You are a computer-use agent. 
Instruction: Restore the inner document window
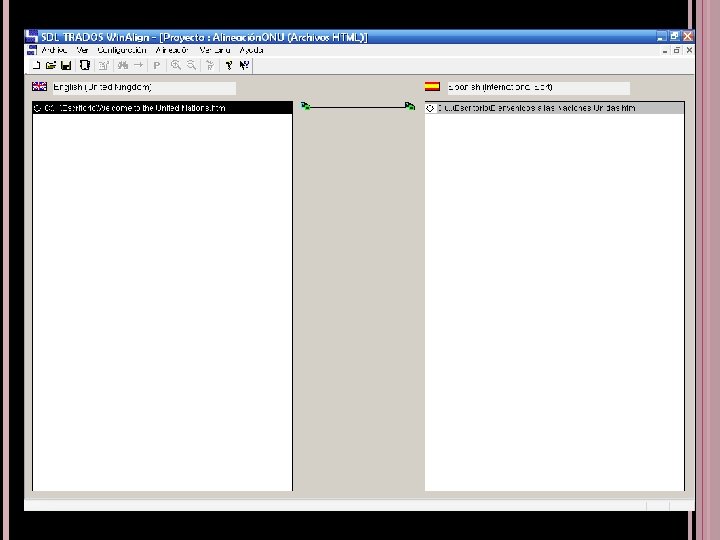pos(677,51)
